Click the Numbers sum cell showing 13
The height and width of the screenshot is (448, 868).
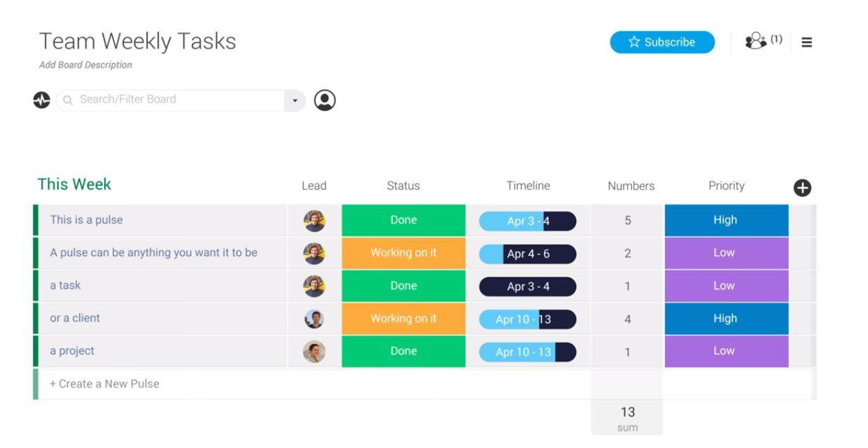coord(628,412)
